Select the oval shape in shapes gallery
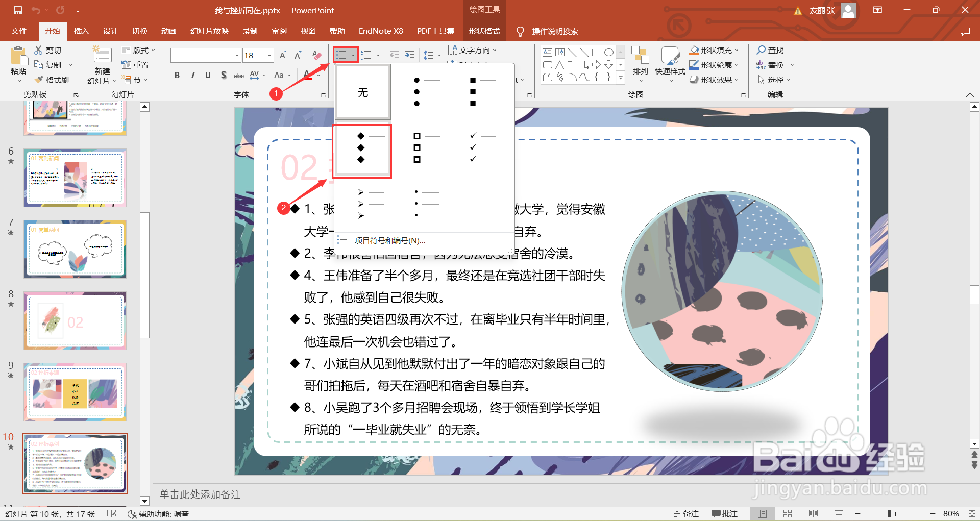Screen dimensions: 980x521 pyautogui.click(x=609, y=52)
